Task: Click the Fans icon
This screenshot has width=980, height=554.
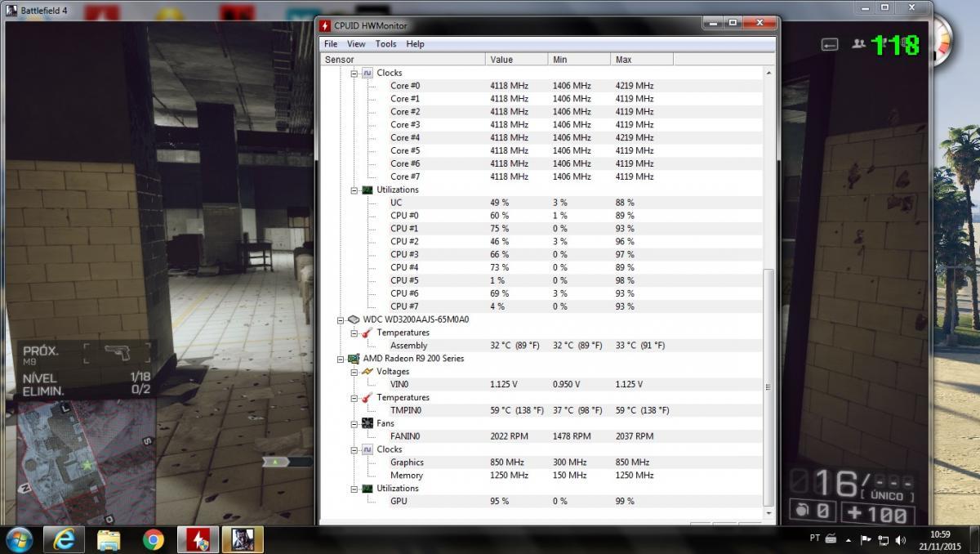Action: coord(367,423)
